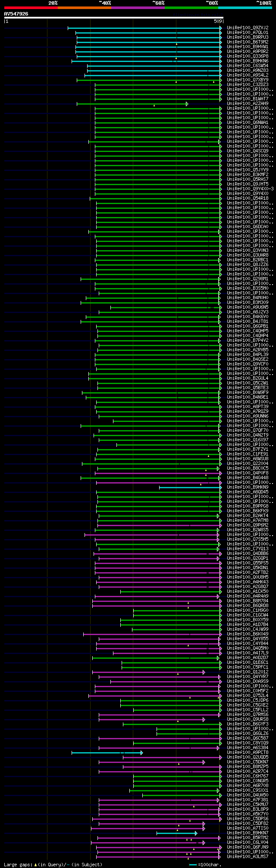Image resolution: width=276 pixels, height=868 pixels.
Task: Click the green ~80% identity legend segment
Action: pyautogui.click(x=191, y=8)
